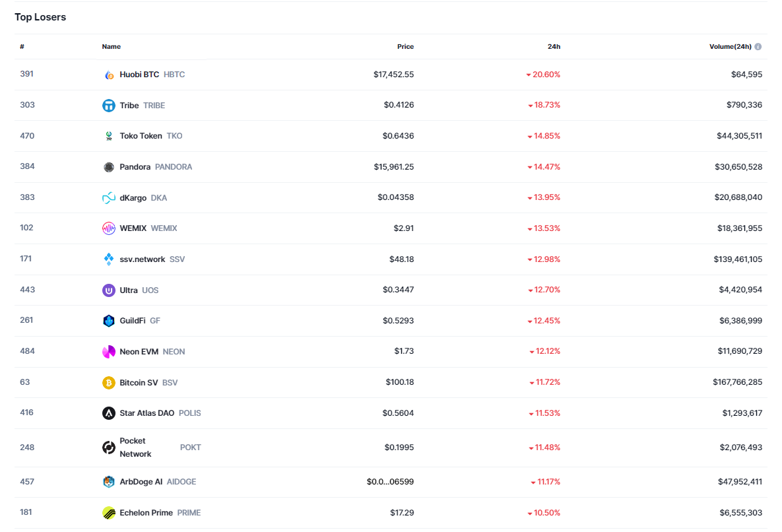Click the Volume(24h) info icon
This screenshot has width=782, height=532.
tap(758, 47)
